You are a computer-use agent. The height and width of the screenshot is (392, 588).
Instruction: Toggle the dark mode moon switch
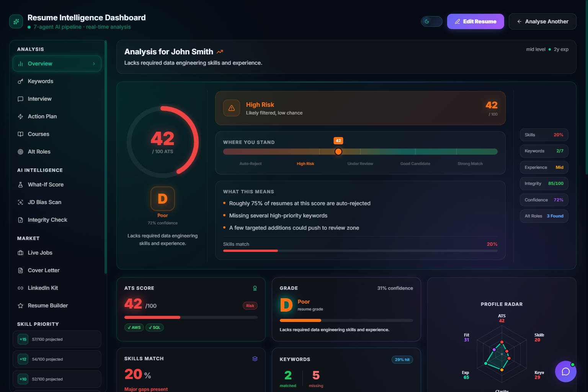[431, 21]
